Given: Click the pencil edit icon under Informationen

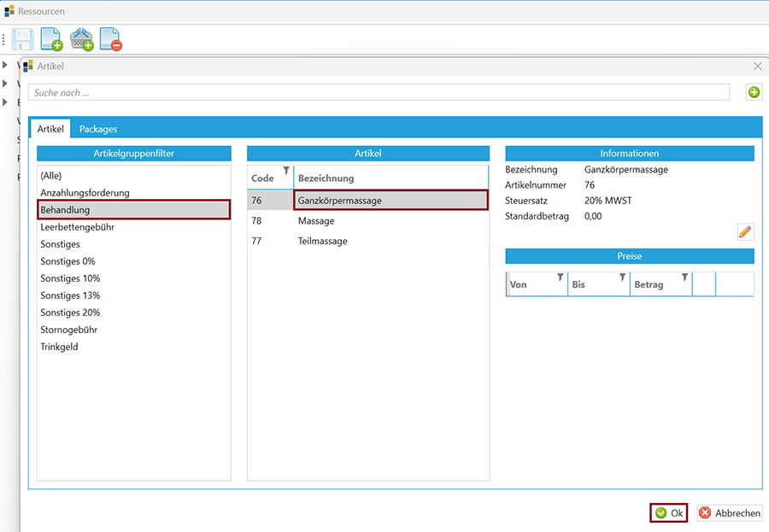Looking at the screenshot, I should point(745,231).
